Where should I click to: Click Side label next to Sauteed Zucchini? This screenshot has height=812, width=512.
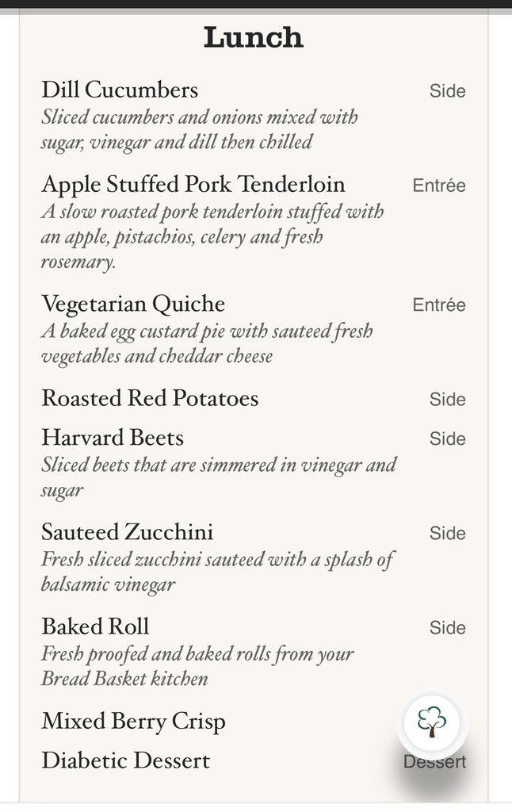[447, 534]
